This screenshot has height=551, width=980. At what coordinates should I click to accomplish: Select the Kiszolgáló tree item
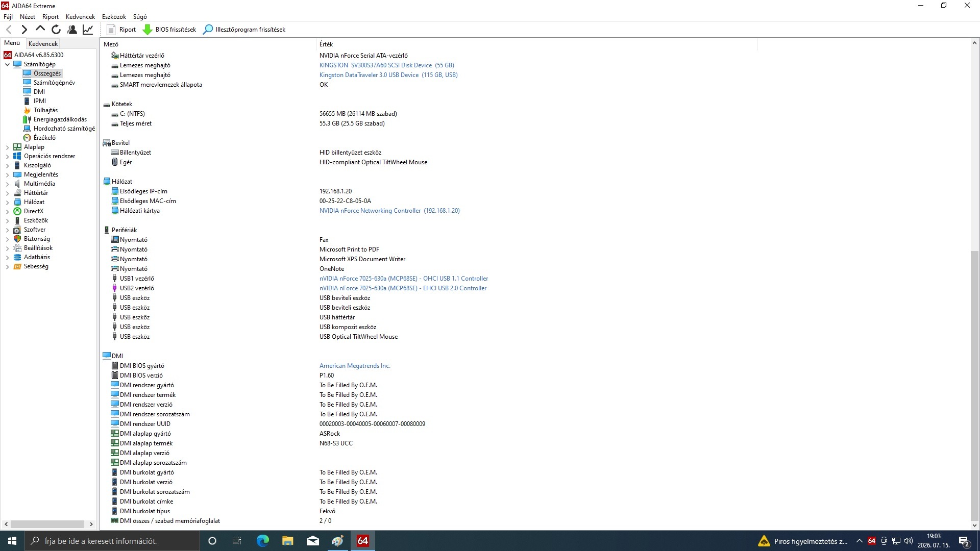[x=37, y=165]
